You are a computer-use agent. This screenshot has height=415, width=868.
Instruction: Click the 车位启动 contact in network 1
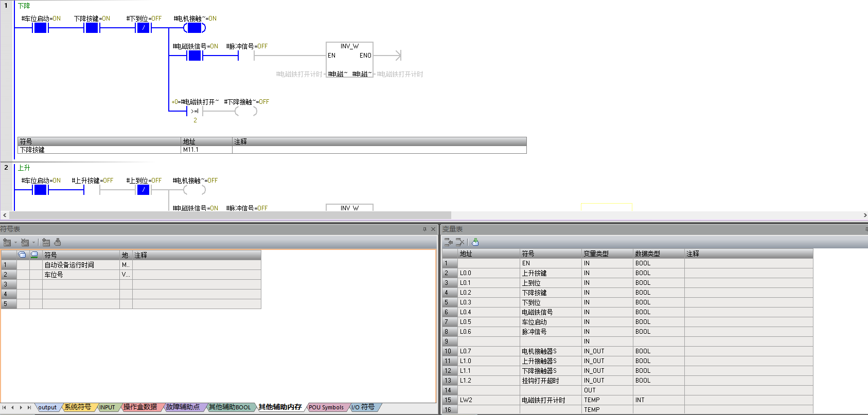pyautogui.click(x=40, y=28)
